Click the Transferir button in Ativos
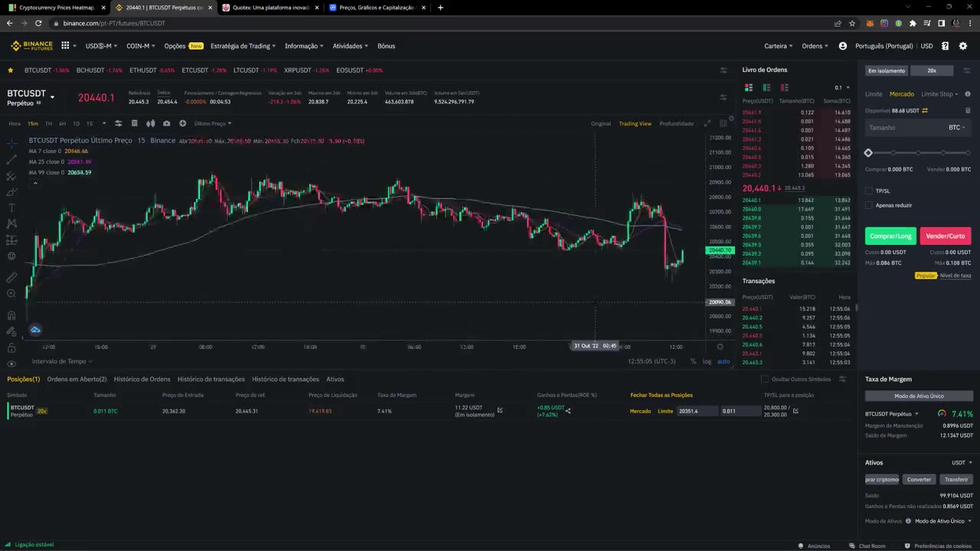 (x=956, y=479)
